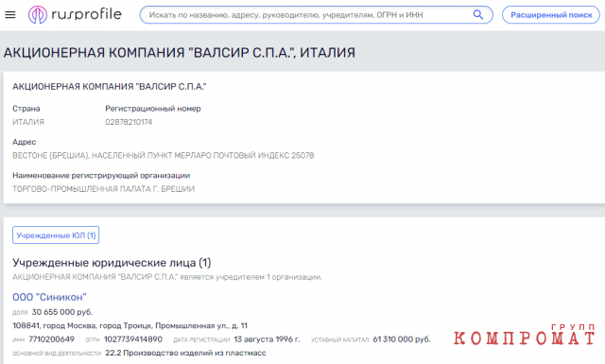Click the Вестоне (Брешиа) address text
This screenshot has width=605, height=364.
164,156
